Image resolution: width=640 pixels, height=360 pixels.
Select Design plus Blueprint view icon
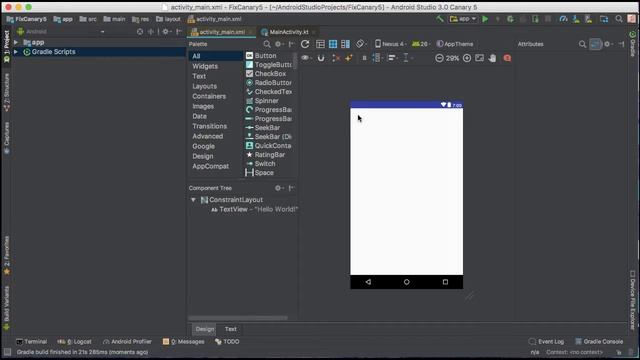345,44
